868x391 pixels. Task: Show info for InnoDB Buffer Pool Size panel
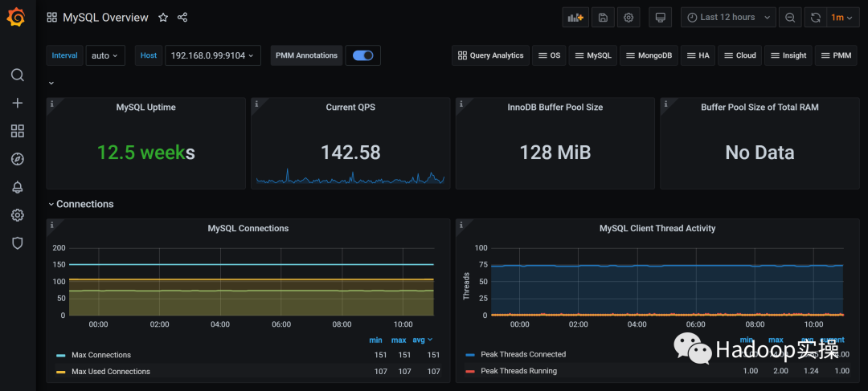pyautogui.click(x=461, y=104)
